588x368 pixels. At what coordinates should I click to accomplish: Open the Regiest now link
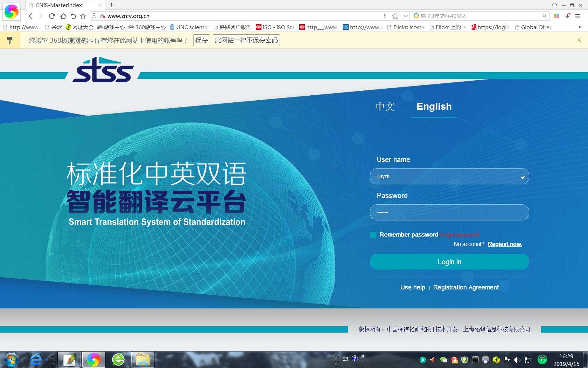(505, 244)
